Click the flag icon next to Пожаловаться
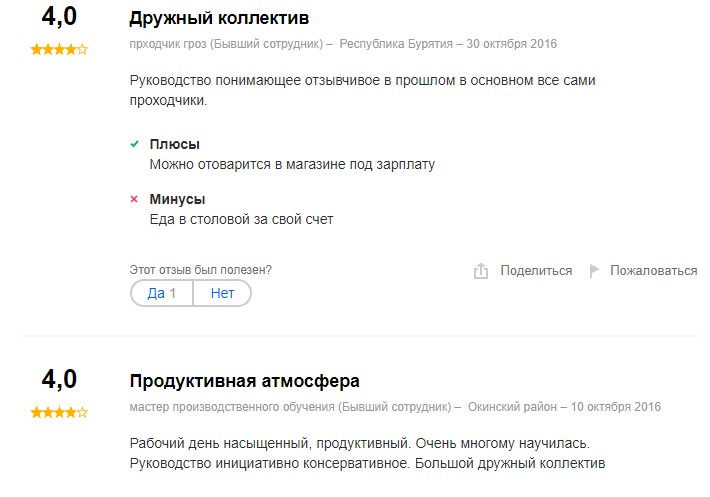The width and height of the screenshot is (710, 497). [594, 271]
